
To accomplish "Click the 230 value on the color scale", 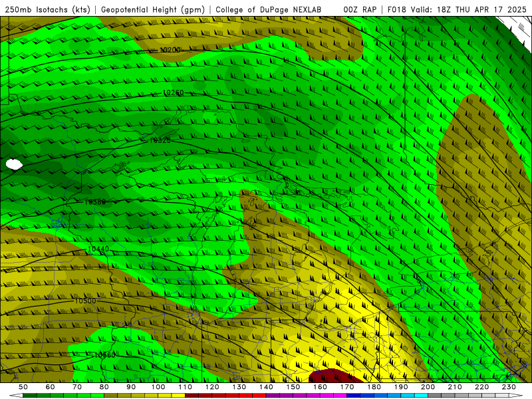I will point(509,387).
